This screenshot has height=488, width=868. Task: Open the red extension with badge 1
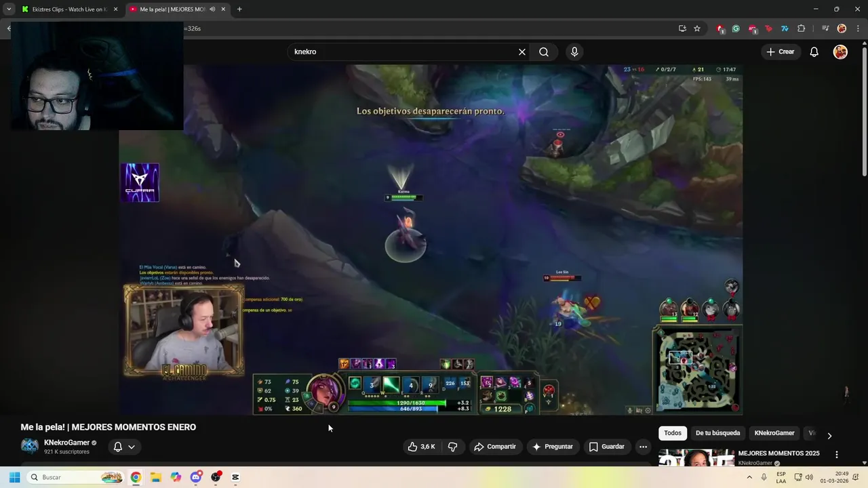[x=720, y=28]
